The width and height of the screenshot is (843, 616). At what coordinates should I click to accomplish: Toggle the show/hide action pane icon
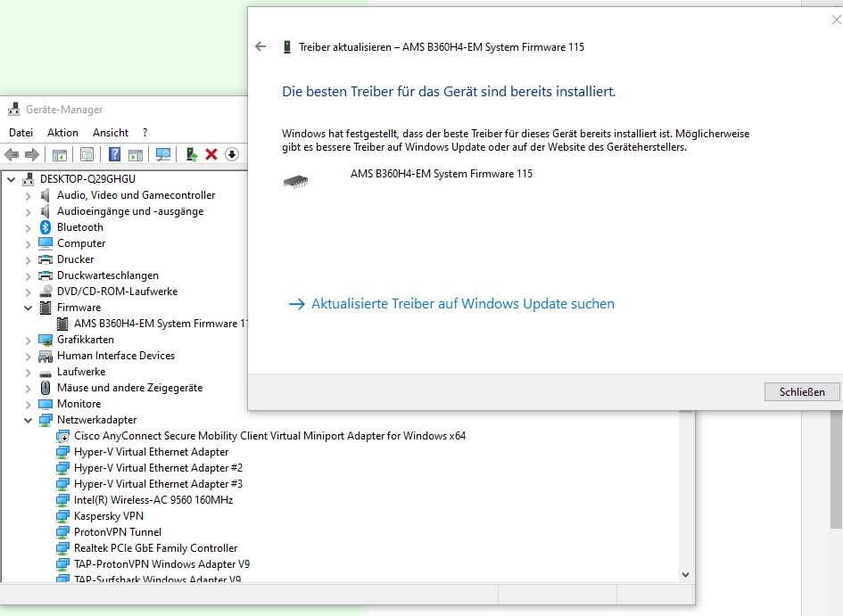pyautogui.click(x=136, y=155)
